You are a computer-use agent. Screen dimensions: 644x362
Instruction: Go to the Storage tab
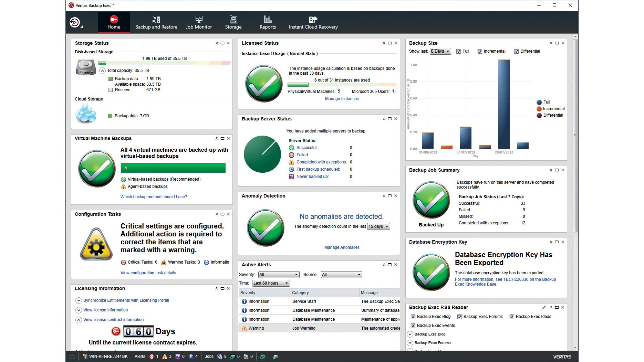tap(233, 22)
